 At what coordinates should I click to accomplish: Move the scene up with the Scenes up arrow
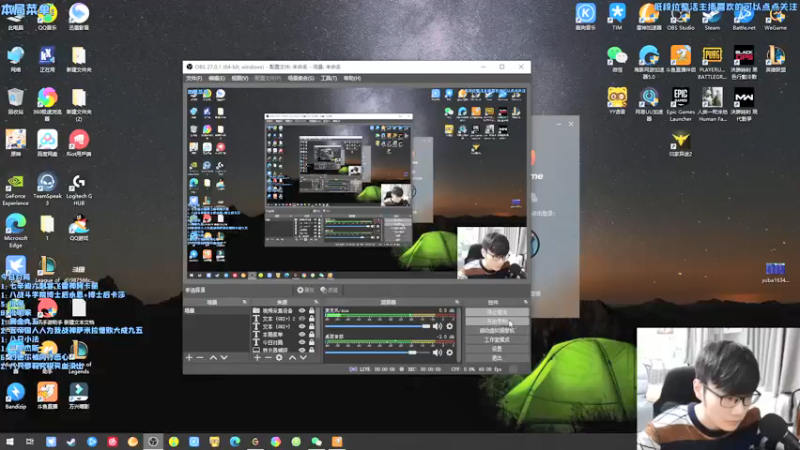(213, 358)
